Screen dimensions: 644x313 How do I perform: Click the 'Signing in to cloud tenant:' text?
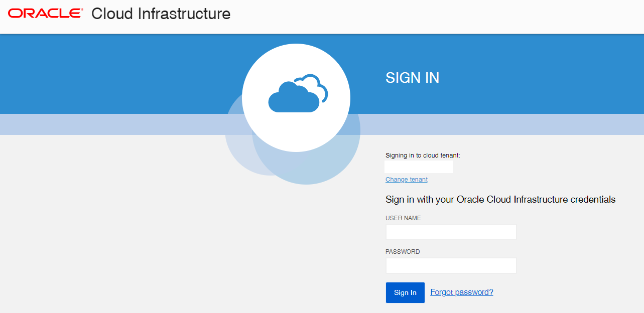pos(423,155)
